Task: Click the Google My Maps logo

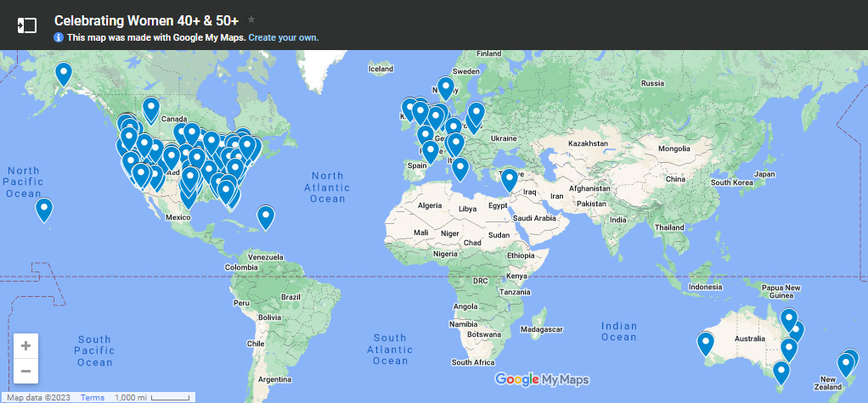Action: coord(542,380)
